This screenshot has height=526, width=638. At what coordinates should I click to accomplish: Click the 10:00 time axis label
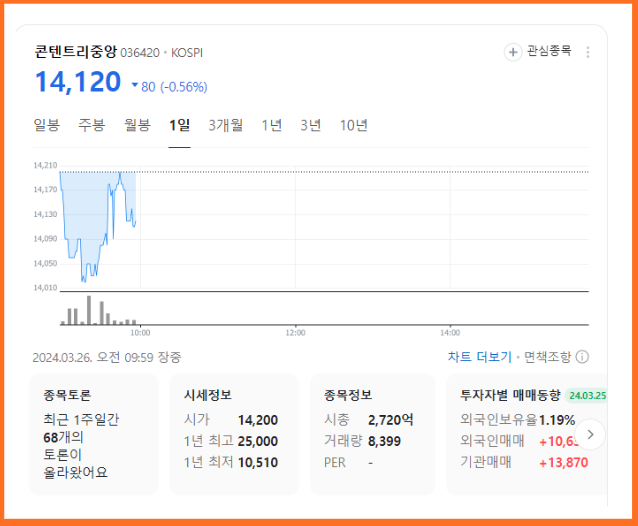pos(140,333)
